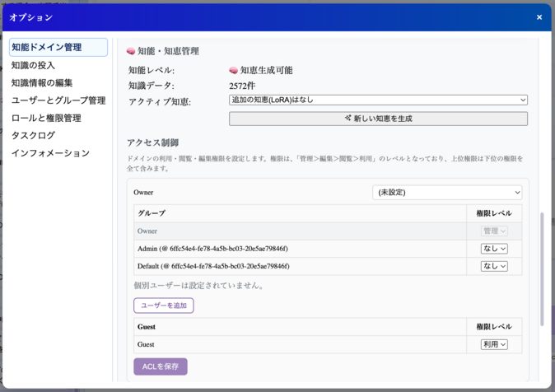Select 知能ドメイン管理 in sidebar
This screenshot has width=555, height=392.
click(x=58, y=48)
